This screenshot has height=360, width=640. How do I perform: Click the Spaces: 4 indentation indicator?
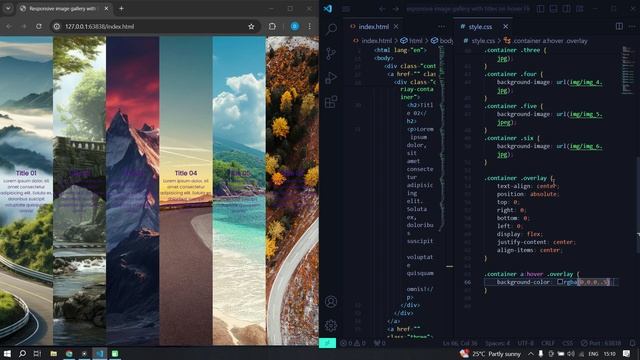coord(498,343)
